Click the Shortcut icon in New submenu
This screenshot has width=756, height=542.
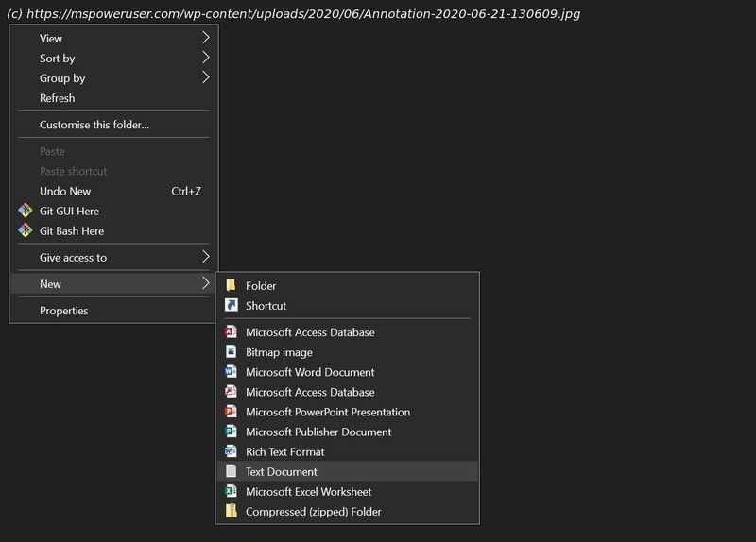click(x=231, y=305)
